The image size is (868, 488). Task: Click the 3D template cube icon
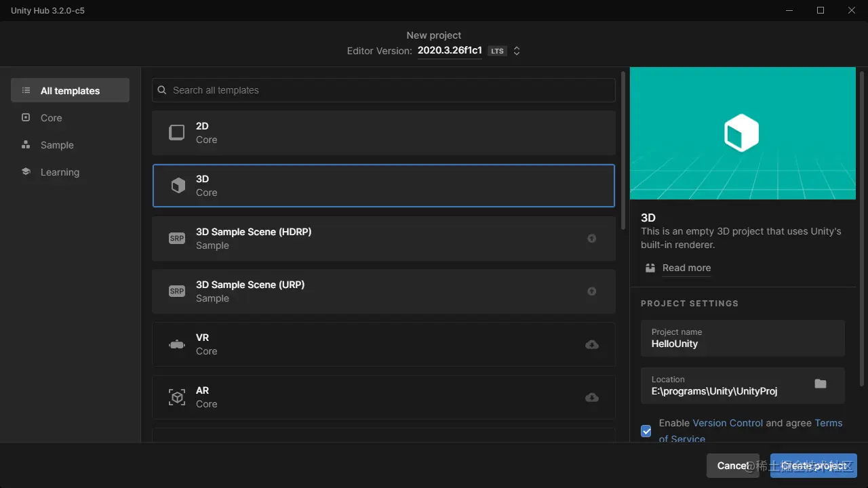(x=178, y=186)
